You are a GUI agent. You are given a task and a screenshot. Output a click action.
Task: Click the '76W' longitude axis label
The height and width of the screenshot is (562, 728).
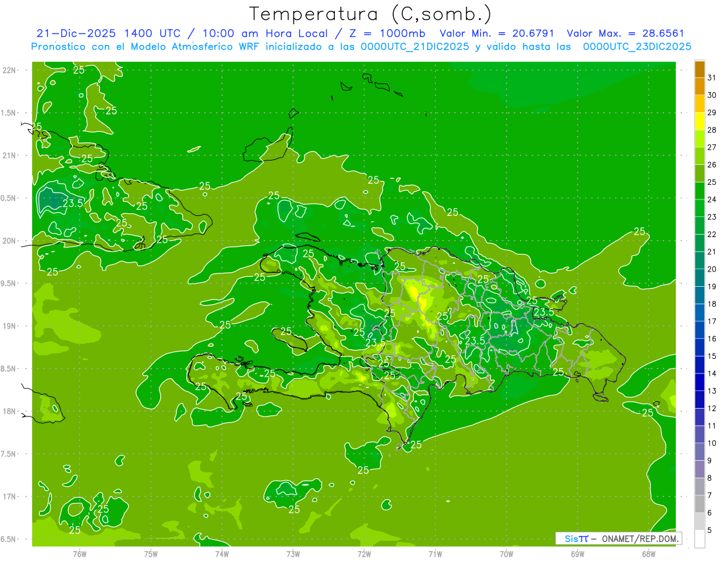click(80, 554)
